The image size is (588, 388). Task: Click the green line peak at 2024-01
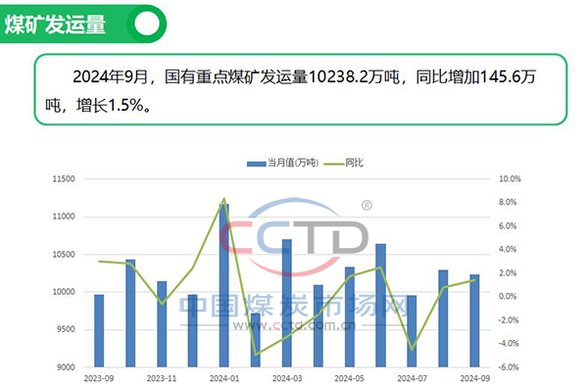(x=223, y=199)
